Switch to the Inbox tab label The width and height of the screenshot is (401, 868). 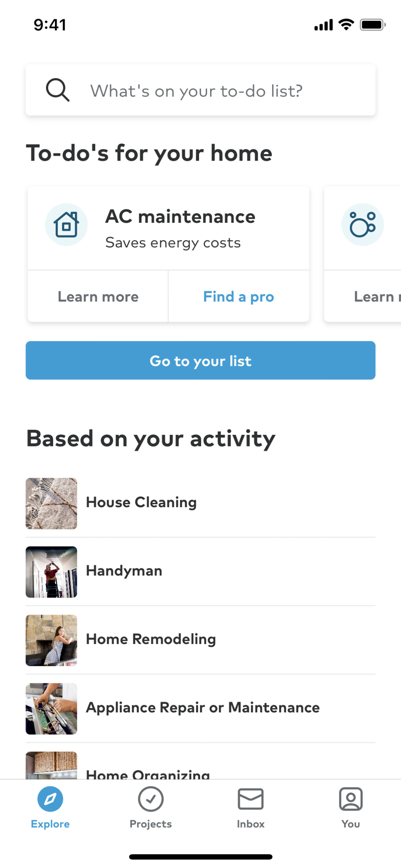coord(250,824)
